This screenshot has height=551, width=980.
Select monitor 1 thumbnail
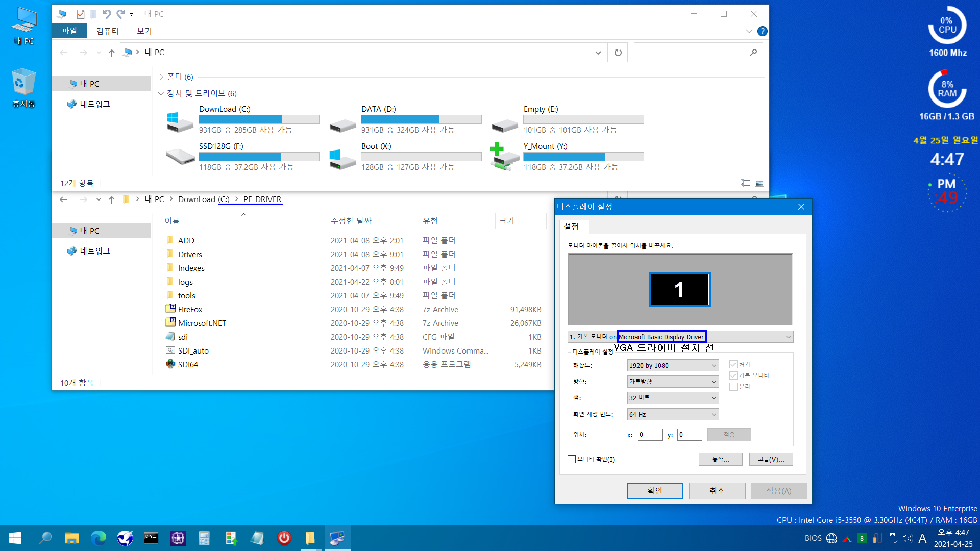click(x=679, y=289)
